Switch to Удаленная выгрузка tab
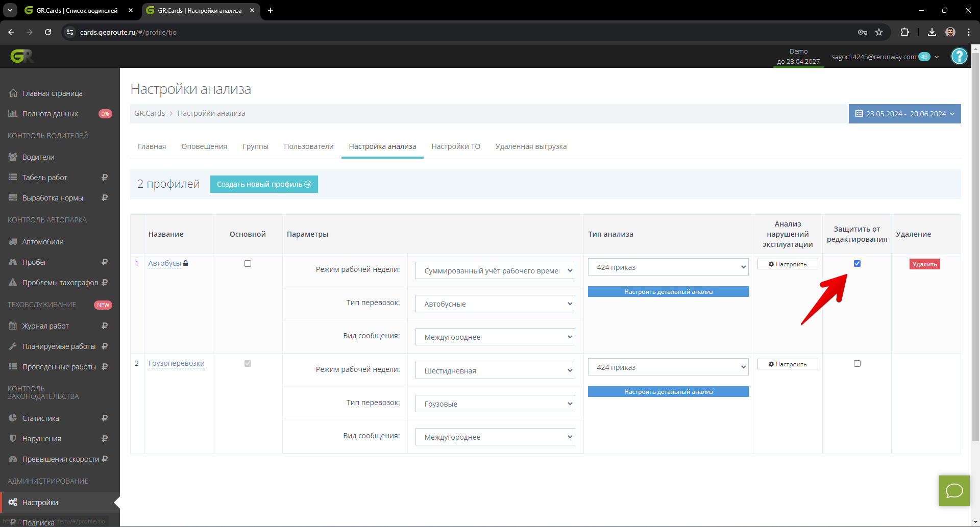980x527 pixels. (x=531, y=146)
